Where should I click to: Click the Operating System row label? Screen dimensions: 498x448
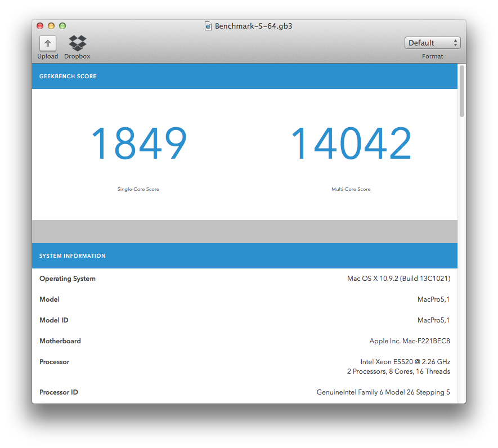(68, 279)
